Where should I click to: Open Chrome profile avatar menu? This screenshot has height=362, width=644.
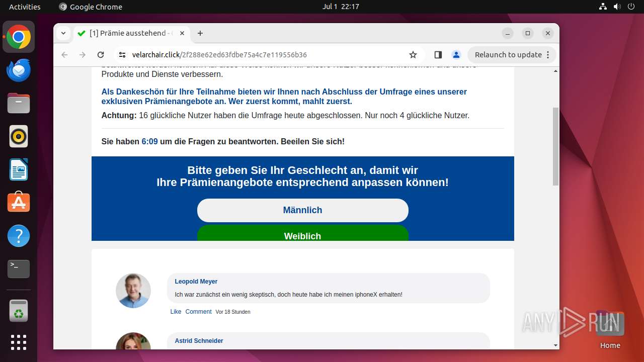(456, 55)
